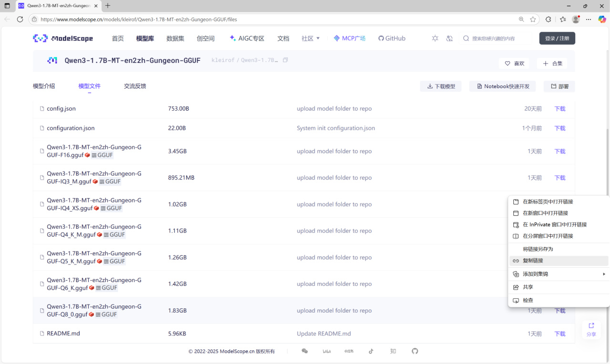Click the GGUF tag on the Q8_0 file
Image resolution: width=610 pixels, height=364 pixels.
105,314
